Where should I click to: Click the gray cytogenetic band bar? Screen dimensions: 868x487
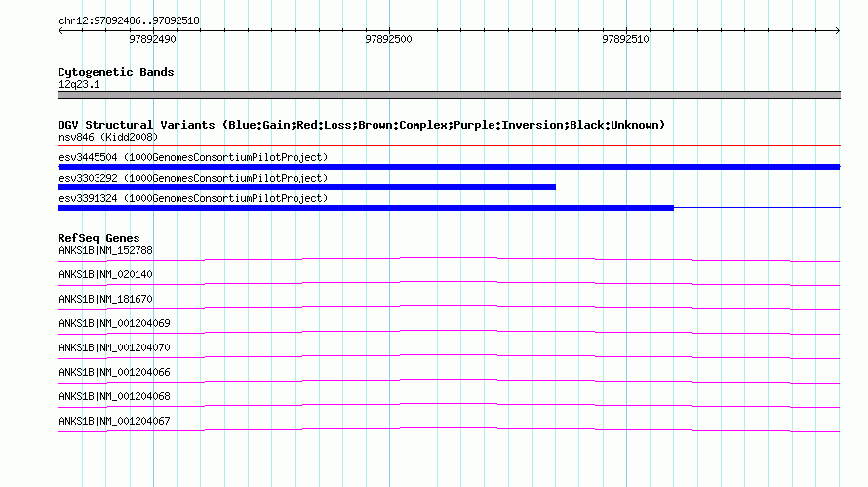449,95
